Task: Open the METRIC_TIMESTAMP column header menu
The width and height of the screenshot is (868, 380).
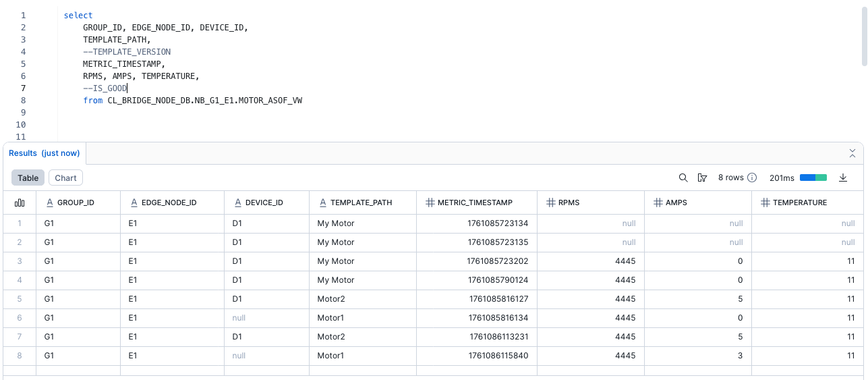Action: pos(475,202)
